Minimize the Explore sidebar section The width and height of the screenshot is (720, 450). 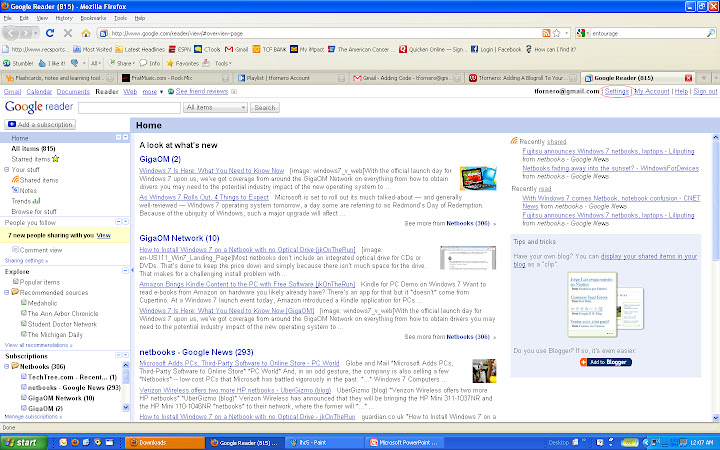click(125, 271)
